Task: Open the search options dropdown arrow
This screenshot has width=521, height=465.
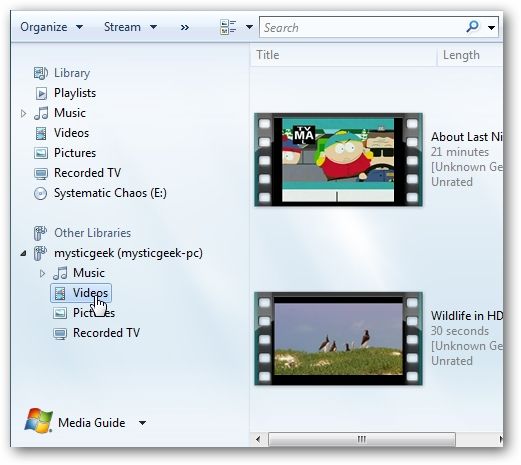Action: tap(491, 28)
